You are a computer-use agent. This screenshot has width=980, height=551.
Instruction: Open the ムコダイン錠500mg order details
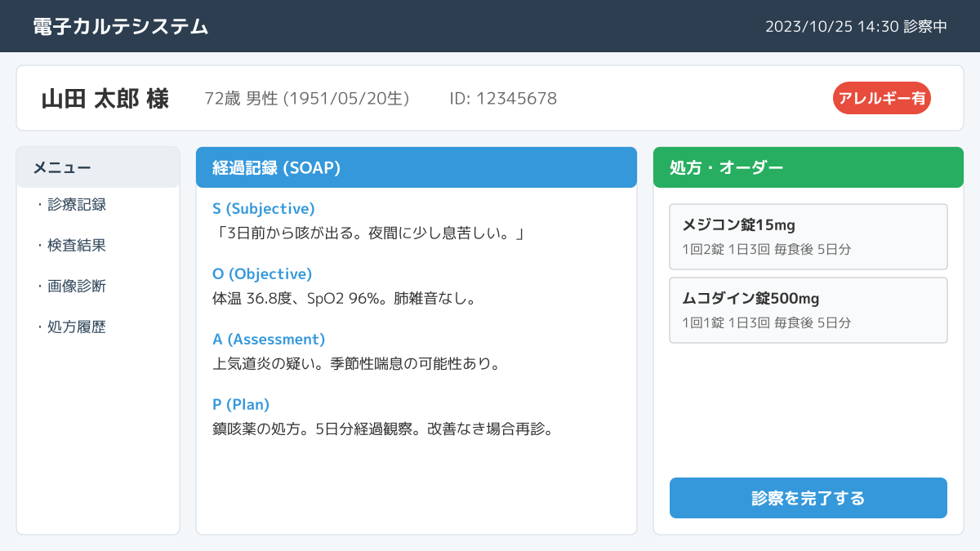tap(808, 310)
